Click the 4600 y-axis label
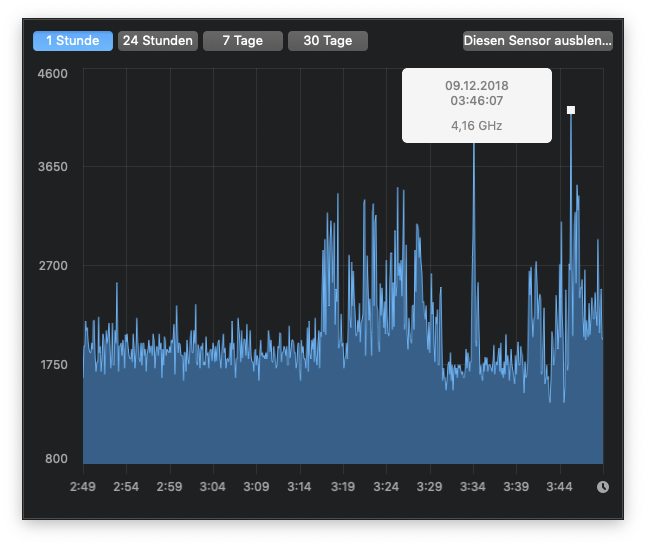The height and width of the screenshot is (546, 646). click(x=52, y=74)
